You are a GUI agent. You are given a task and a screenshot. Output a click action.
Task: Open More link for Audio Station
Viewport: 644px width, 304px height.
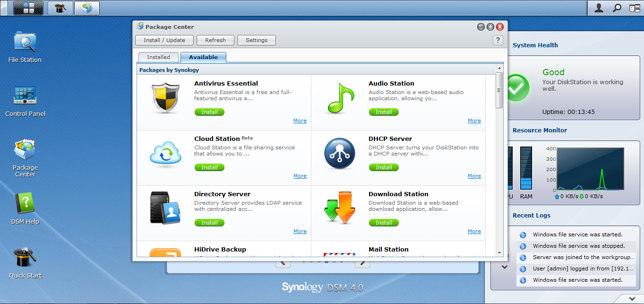474,121
